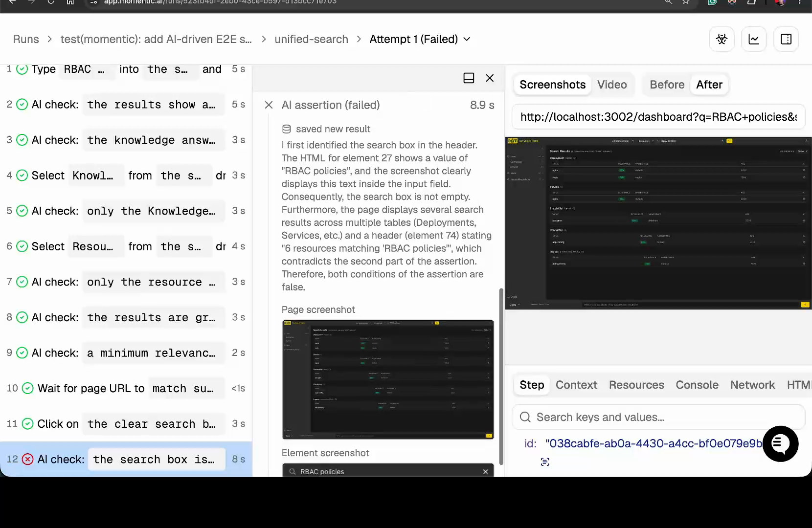Open the Network tab
The height and width of the screenshot is (528, 812).
pyautogui.click(x=752, y=385)
